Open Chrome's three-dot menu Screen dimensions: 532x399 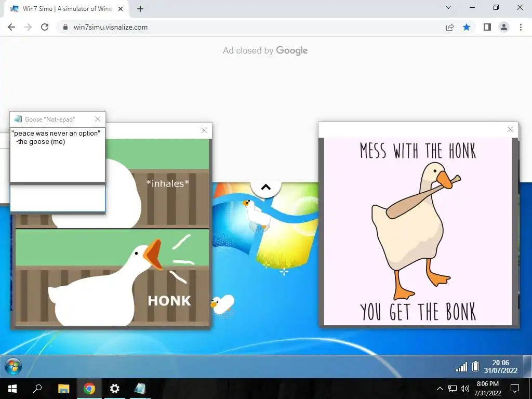tap(521, 27)
